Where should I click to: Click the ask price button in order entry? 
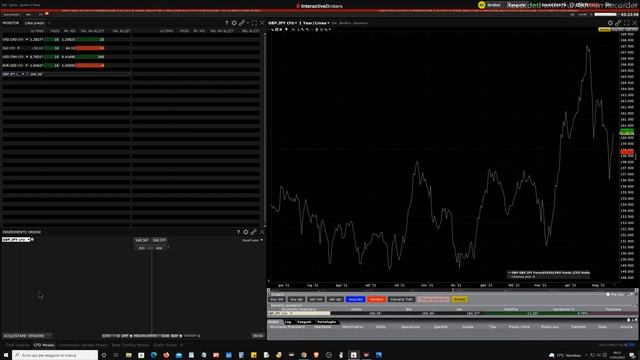coord(159,240)
